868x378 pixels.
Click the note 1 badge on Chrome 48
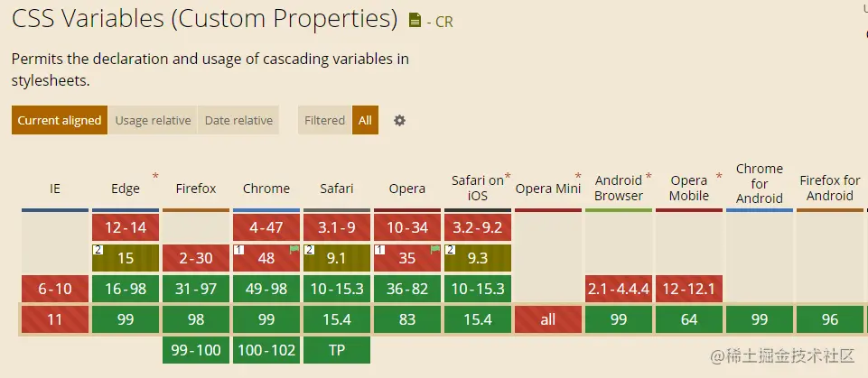[x=237, y=249]
